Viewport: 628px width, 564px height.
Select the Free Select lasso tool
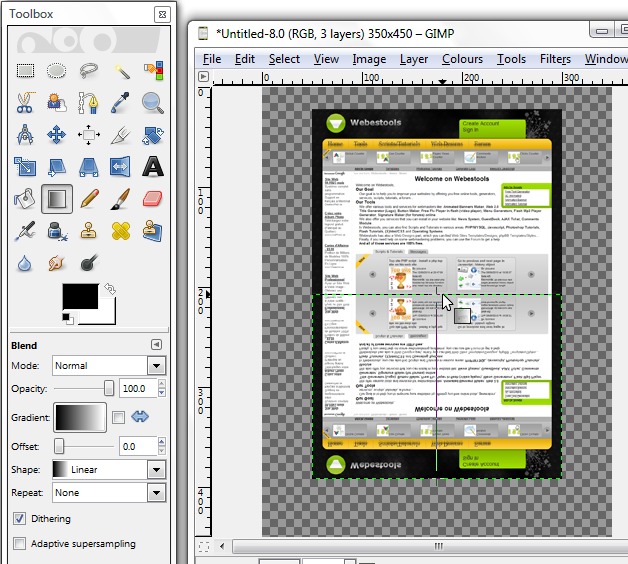tap(89, 70)
